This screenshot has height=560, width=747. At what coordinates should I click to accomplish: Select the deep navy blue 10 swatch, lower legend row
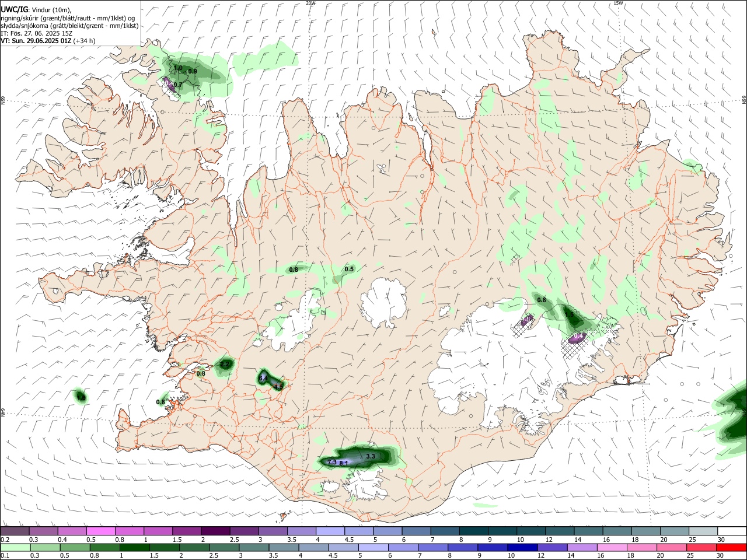click(x=522, y=547)
